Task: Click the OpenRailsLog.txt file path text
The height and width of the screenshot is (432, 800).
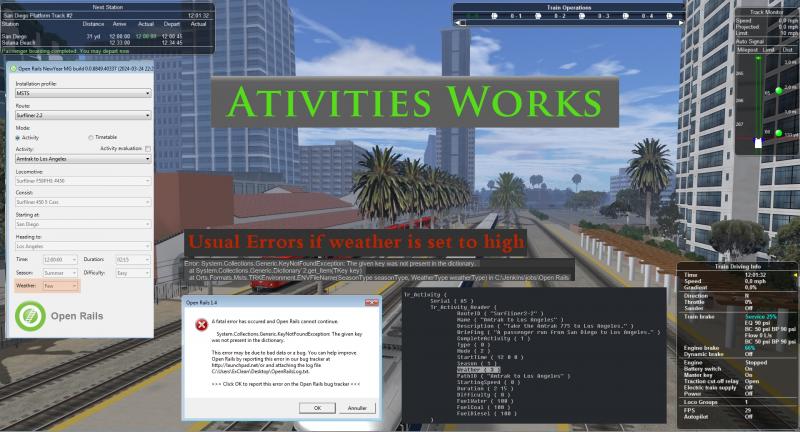Action: click(x=260, y=371)
